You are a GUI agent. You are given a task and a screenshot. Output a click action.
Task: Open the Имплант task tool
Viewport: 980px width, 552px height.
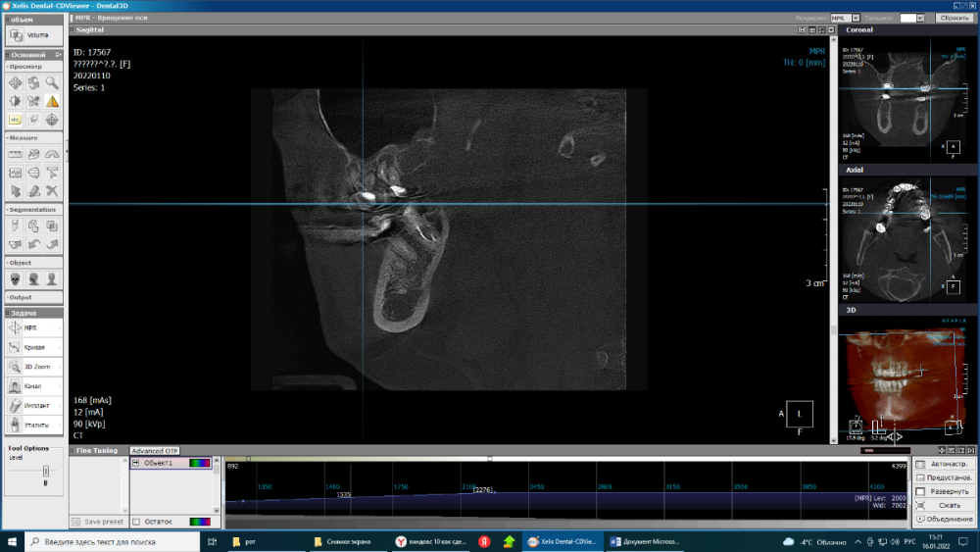(32, 405)
